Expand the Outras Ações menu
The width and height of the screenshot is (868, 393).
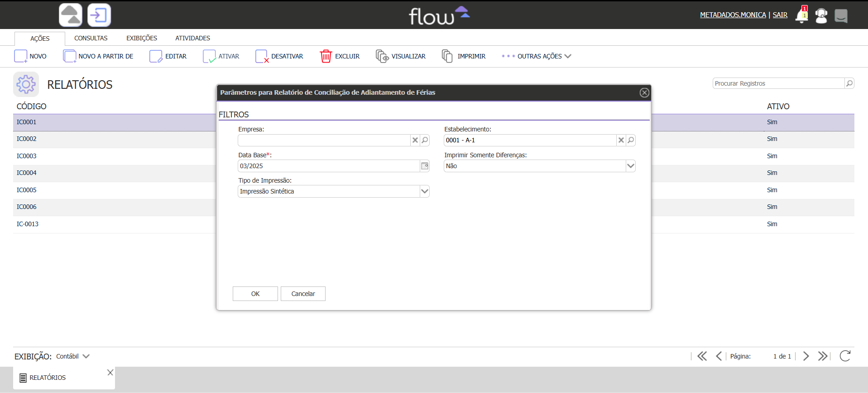coord(537,56)
